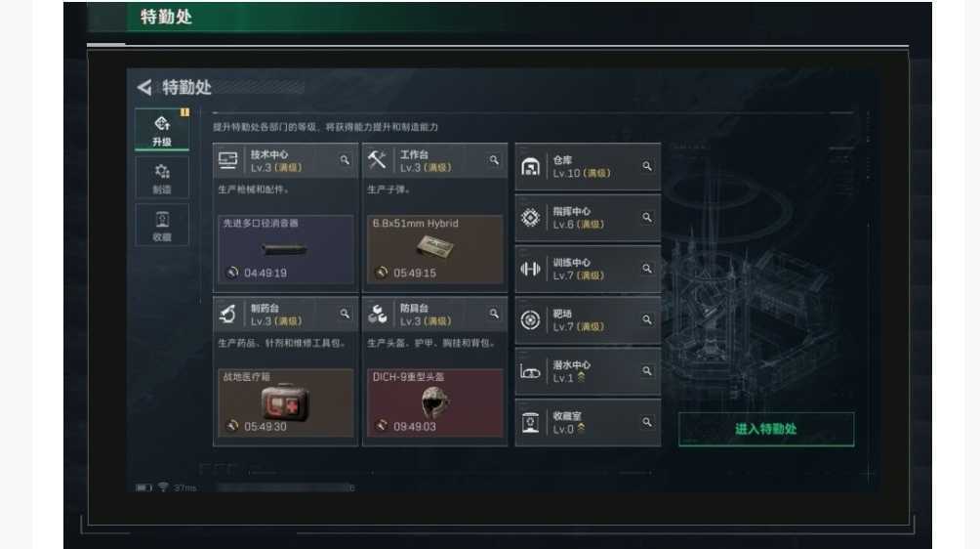The image size is (980, 549).
Task: Select the 先进多口径消音器 production item
Action: (x=286, y=249)
